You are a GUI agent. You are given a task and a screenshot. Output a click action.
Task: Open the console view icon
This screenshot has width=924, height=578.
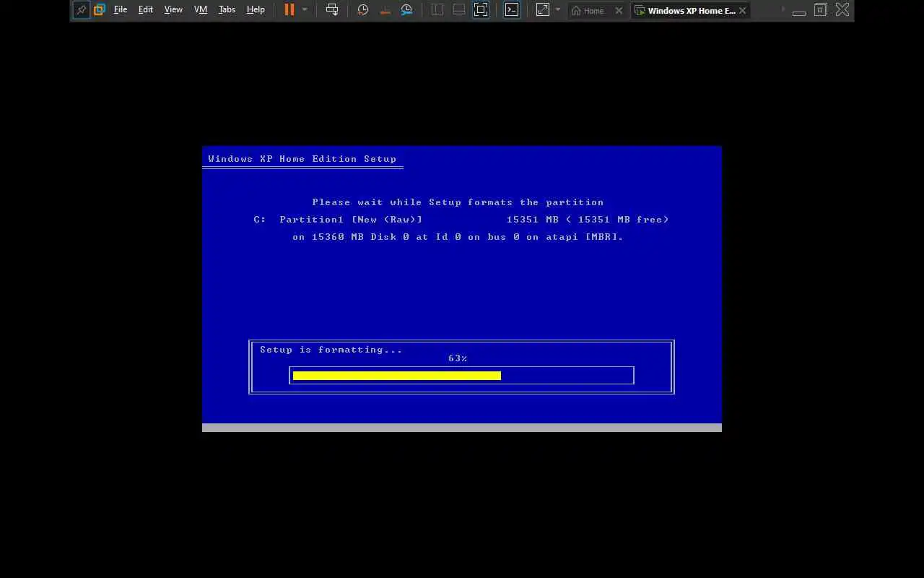(512, 10)
